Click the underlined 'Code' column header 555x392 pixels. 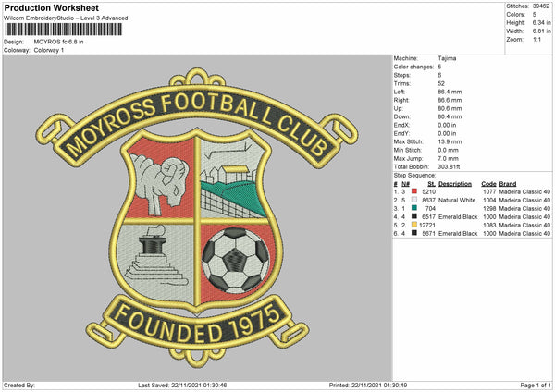488,184
